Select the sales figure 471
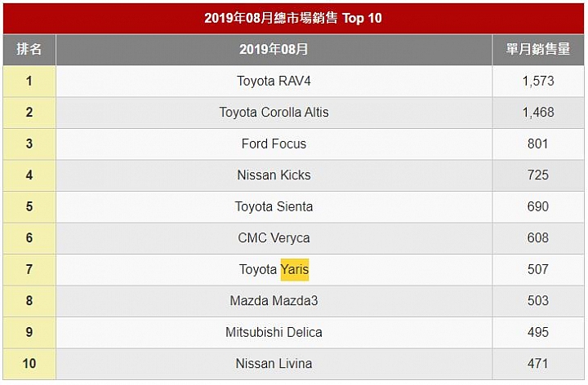The height and width of the screenshot is (385, 588). (538, 364)
